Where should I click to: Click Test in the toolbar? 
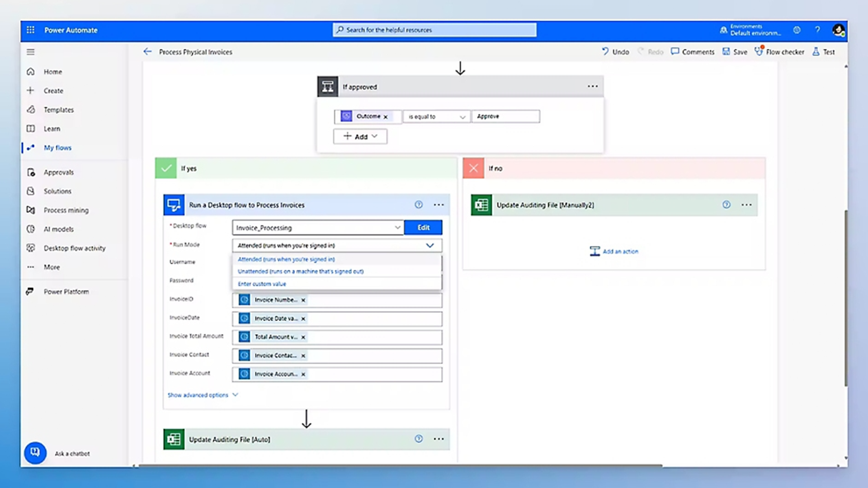824,52
